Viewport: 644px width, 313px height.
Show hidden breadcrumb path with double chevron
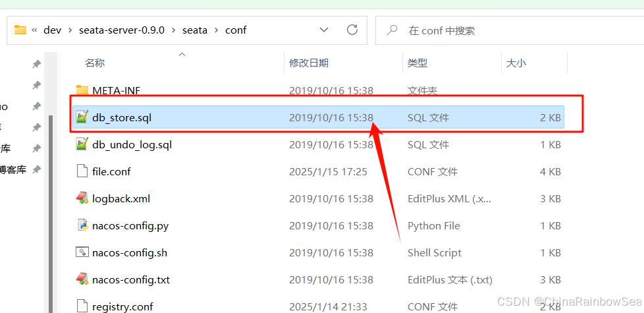coord(34,30)
